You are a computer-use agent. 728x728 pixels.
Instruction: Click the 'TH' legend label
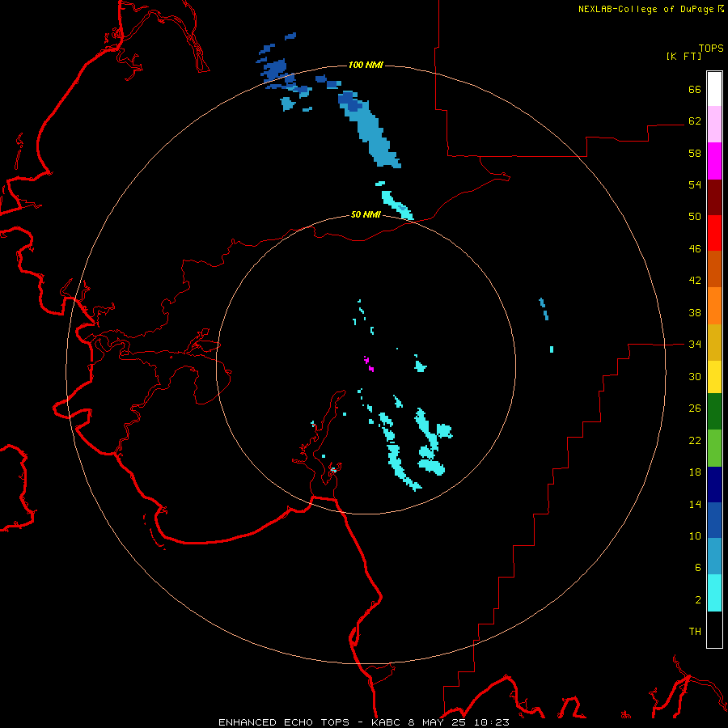tap(695, 631)
